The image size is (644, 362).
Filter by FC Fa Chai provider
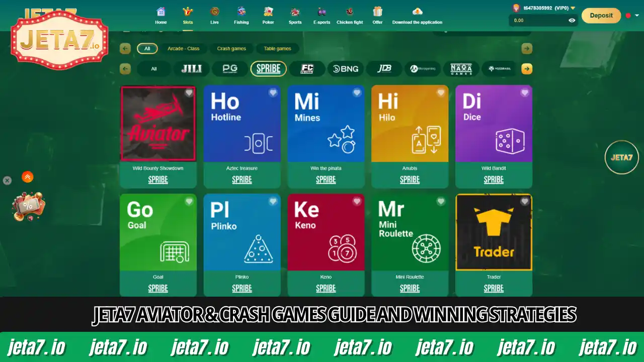tap(307, 69)
